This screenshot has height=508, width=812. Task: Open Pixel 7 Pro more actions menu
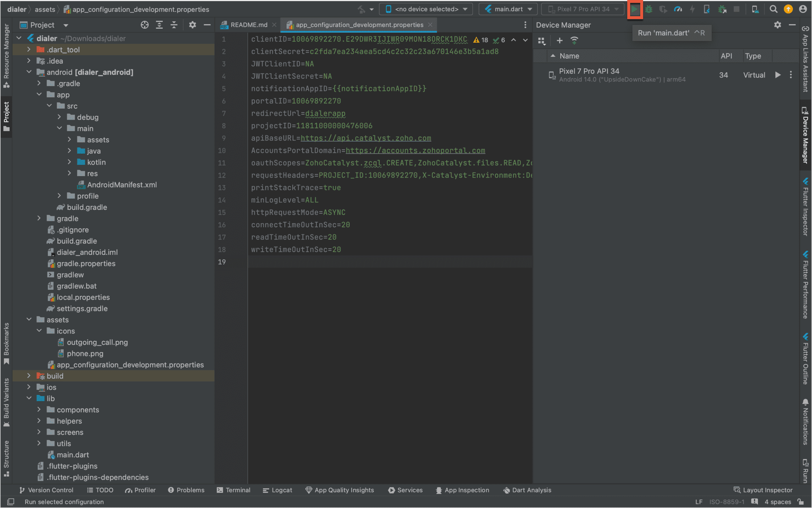(790, 75)
